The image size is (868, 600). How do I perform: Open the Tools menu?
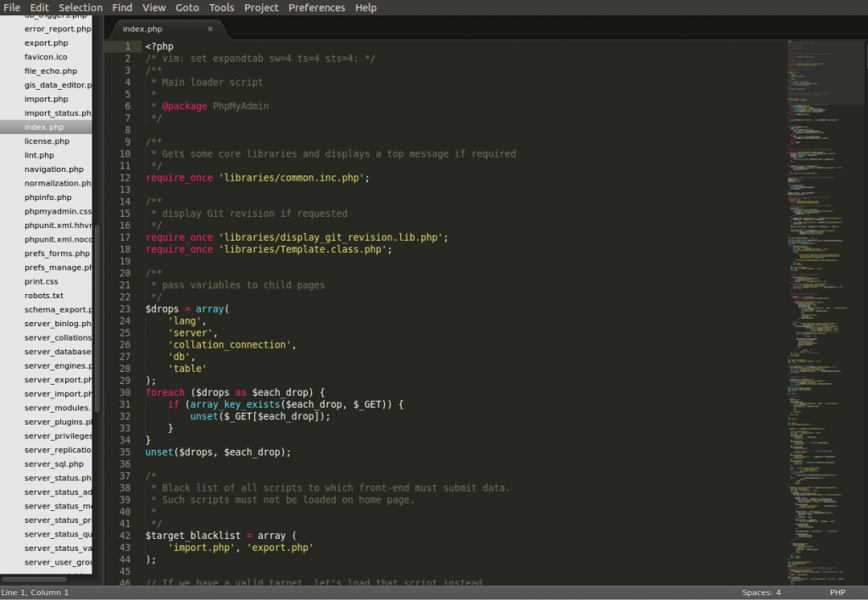221,7
